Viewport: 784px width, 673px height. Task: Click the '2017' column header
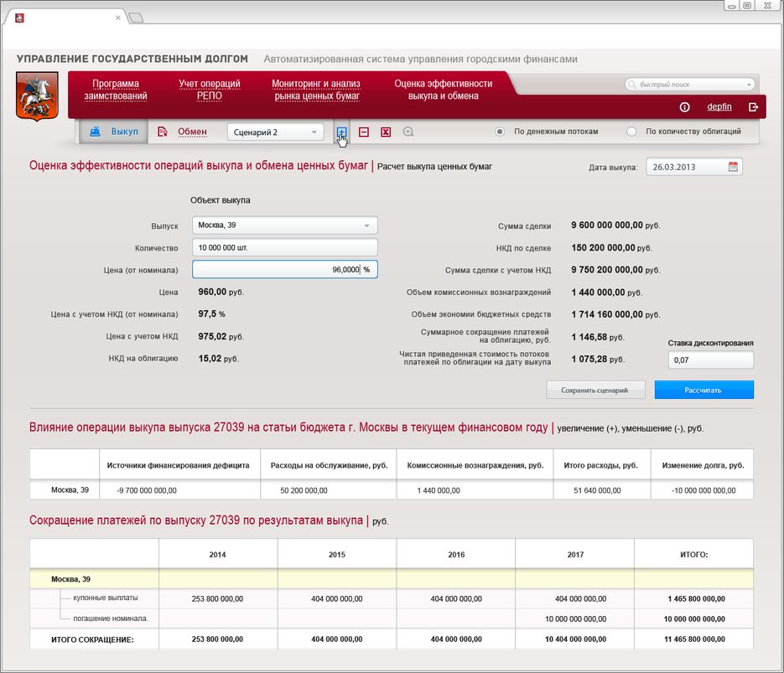(575, 555)
